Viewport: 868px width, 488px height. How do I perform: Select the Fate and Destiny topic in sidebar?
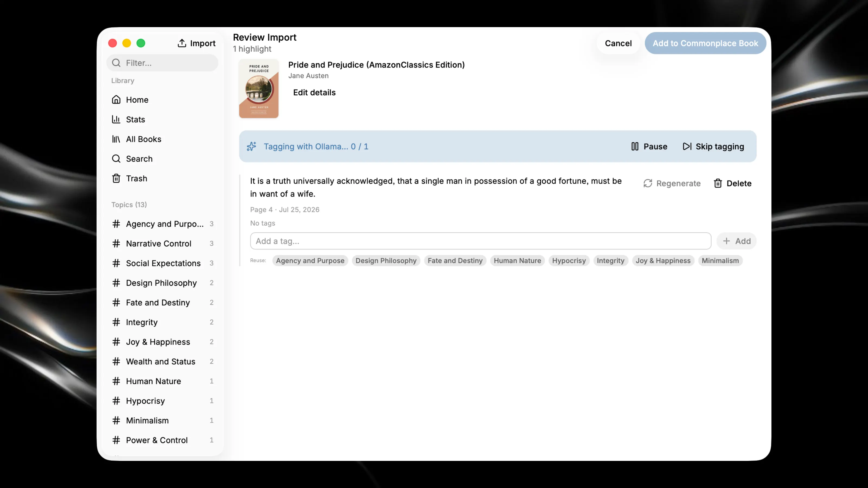point(162,303)
